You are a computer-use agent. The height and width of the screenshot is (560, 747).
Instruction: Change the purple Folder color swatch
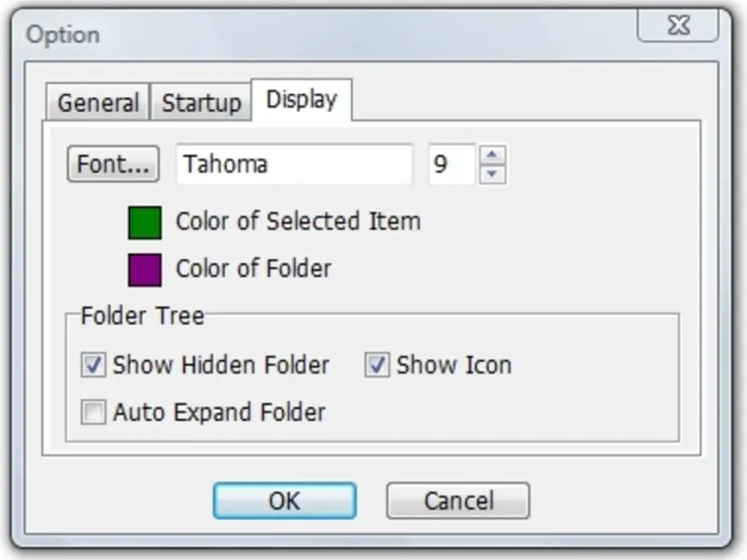point(145,270)
